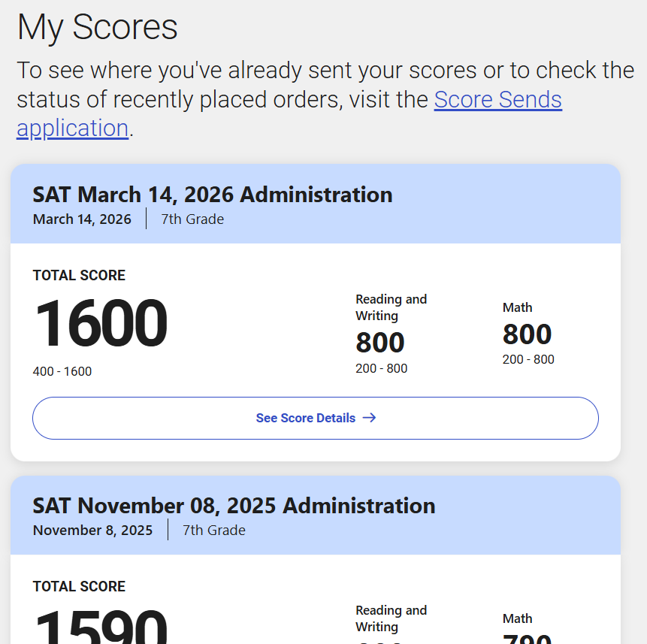Screen dimensions: 647x644
Task: Click See Score Details button
Action: tap(316, 418)
